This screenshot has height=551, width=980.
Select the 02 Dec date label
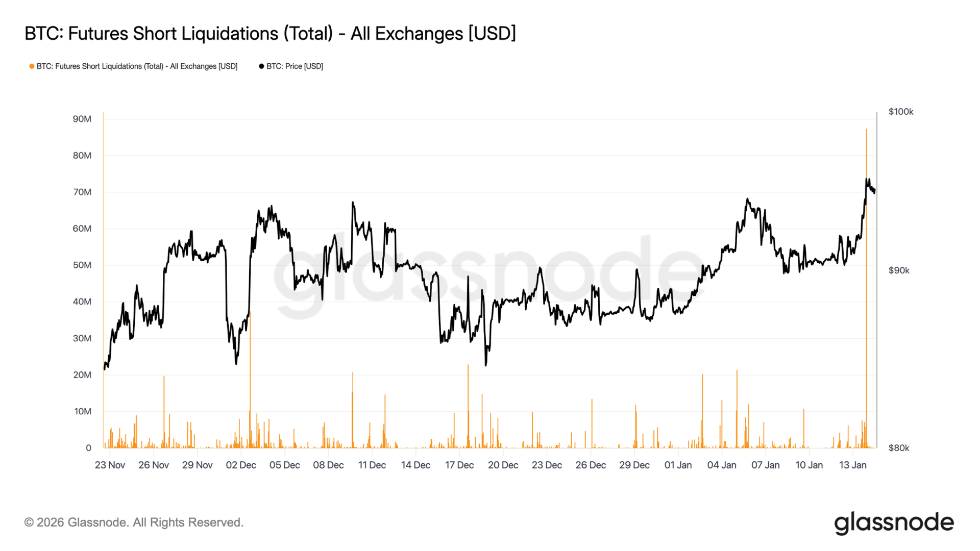(241, 465)
